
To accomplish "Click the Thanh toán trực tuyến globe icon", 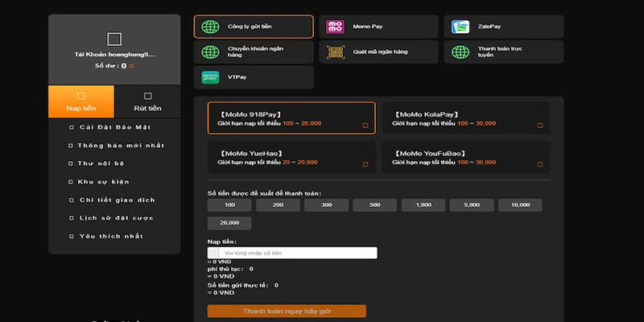I will [x=460, y=52].
